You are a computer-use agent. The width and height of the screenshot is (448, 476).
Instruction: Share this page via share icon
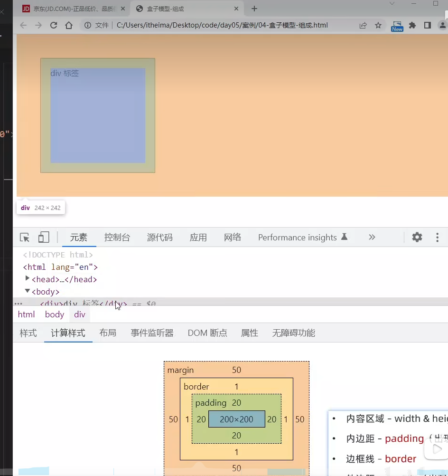[x=363, y=26]
